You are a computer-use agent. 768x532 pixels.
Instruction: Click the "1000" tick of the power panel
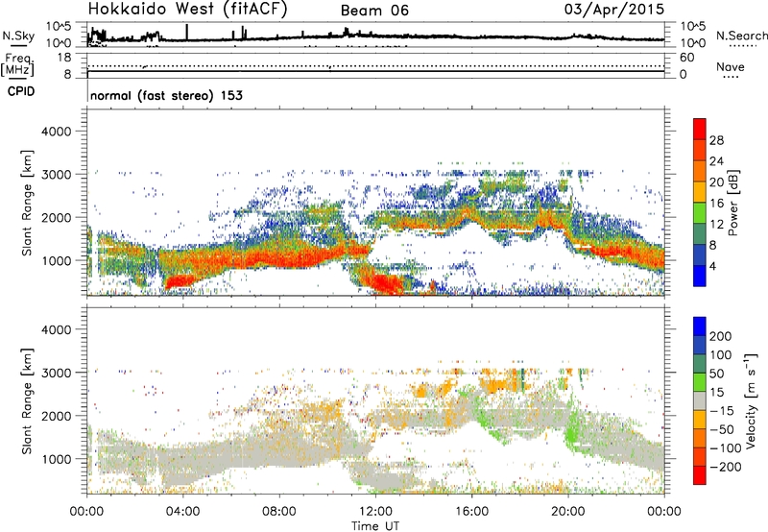pyautogui.click(x=57, y=260)
